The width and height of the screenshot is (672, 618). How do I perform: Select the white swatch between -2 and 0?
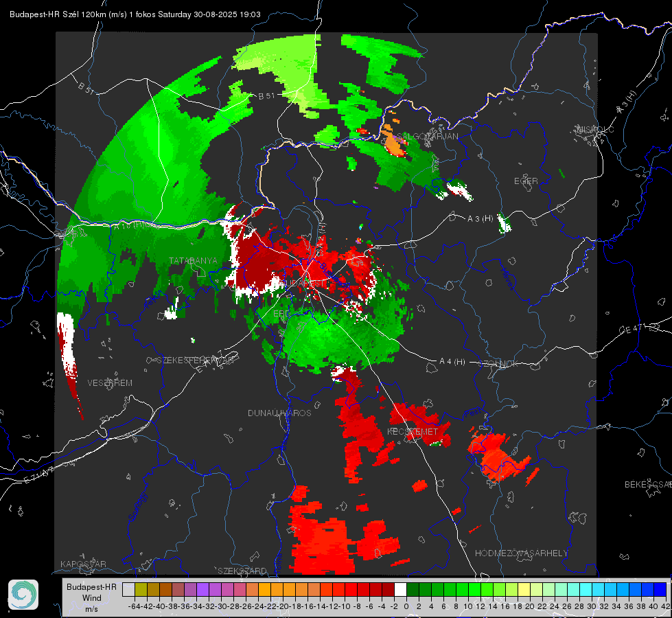400,590
